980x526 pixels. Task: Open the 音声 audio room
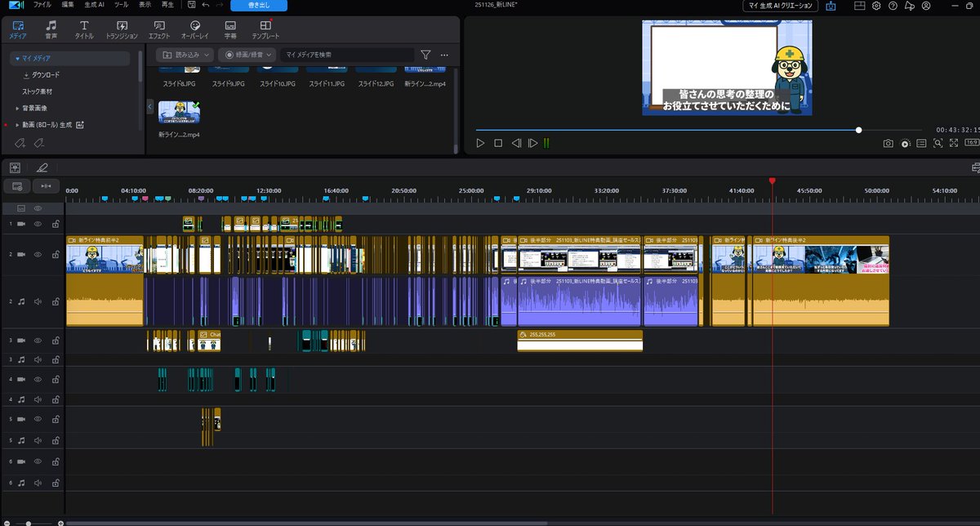pyautogui.click(x=51, y=29)
